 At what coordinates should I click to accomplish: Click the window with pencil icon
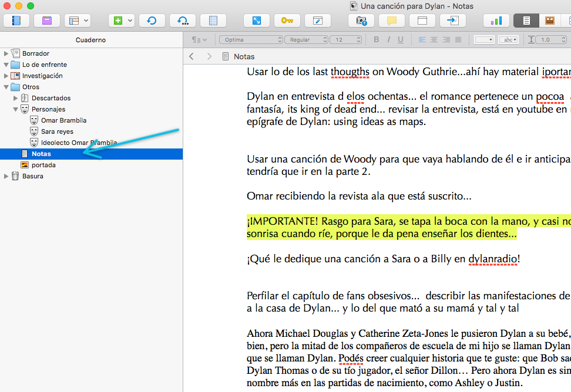318,21
